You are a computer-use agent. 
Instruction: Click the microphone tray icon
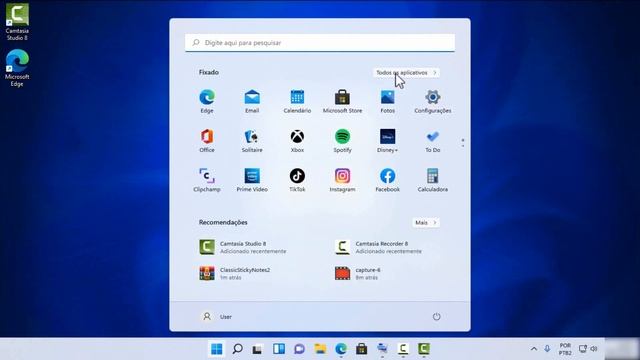pyautogui.click(x=547, y=349)
